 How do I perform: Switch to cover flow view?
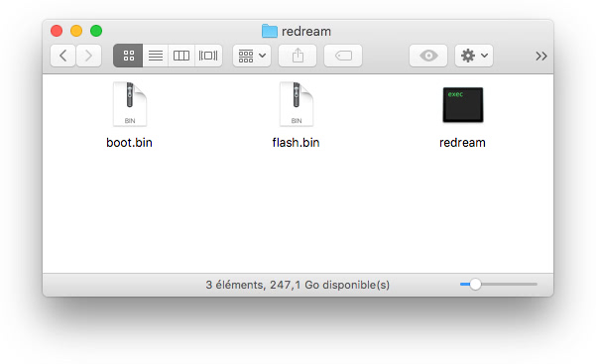coord(208,56)
